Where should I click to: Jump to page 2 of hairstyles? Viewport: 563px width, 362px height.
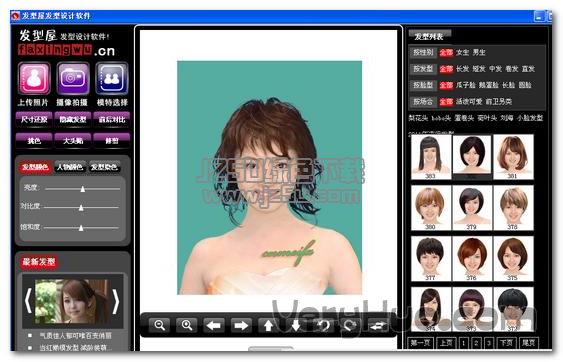[476, 343]
